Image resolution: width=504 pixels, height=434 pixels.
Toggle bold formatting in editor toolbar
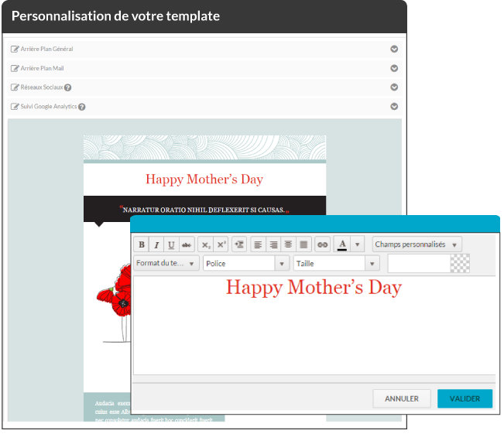[142, 244]
